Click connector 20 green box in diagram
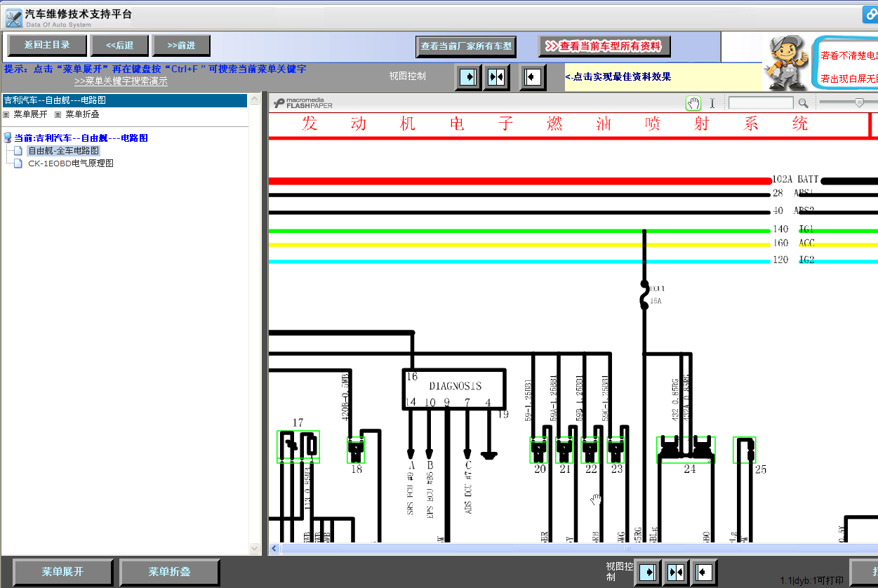This screenshot has height=588, width=878. pos(539,450)
